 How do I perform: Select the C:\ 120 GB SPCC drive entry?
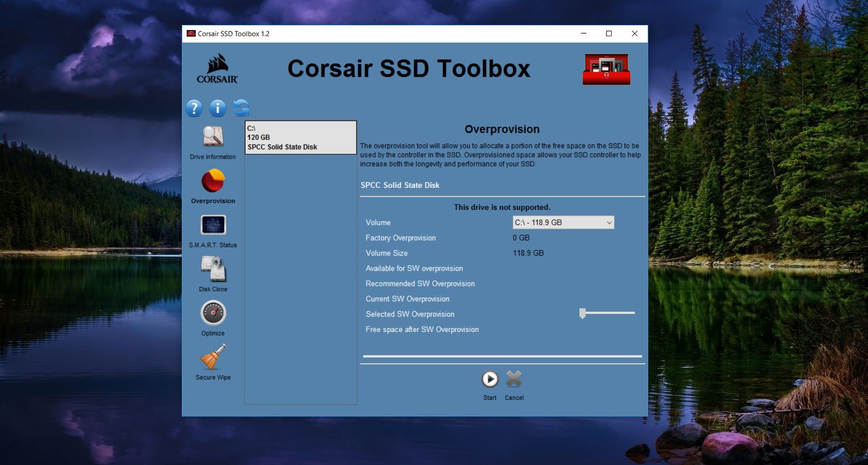point(301,137)
